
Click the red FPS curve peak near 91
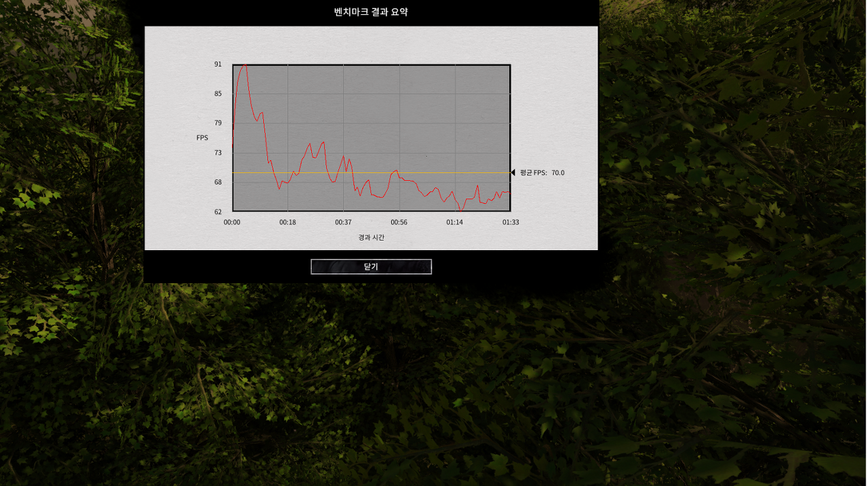tap(243, 66)
